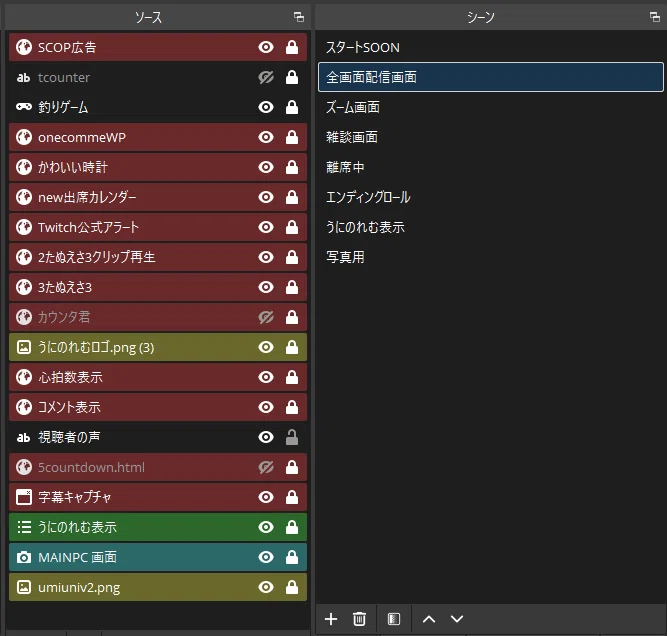
Task: Toggle the lock on 字幕キャプチャ
Action: point(292,497)
